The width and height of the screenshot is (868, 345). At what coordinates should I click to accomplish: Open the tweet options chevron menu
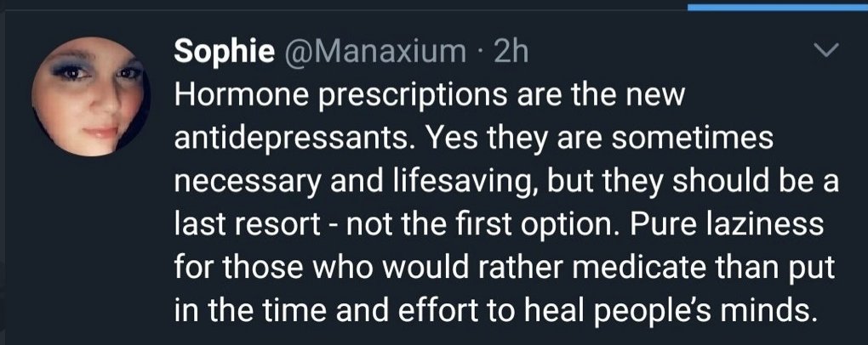click(x=825, y=53)
